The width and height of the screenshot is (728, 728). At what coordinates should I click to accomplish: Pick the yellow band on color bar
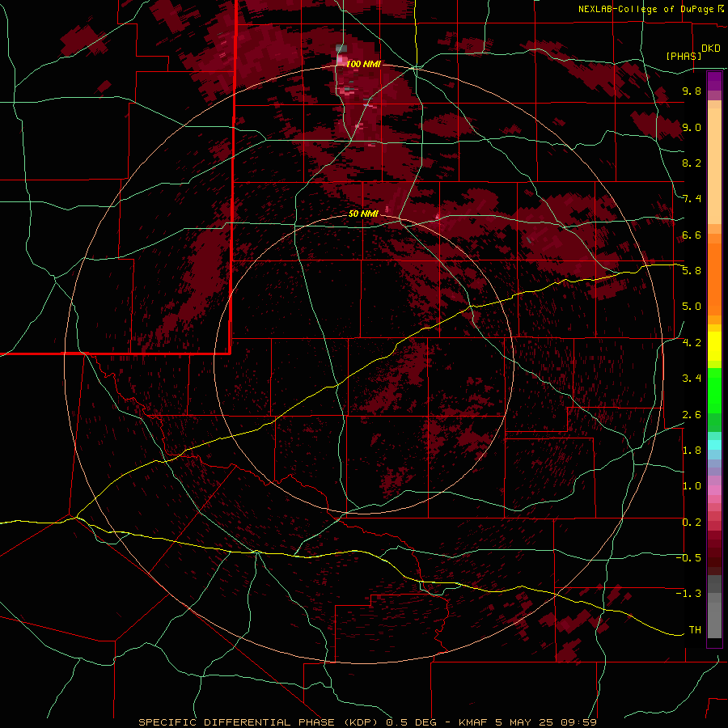tap(714, 346)
